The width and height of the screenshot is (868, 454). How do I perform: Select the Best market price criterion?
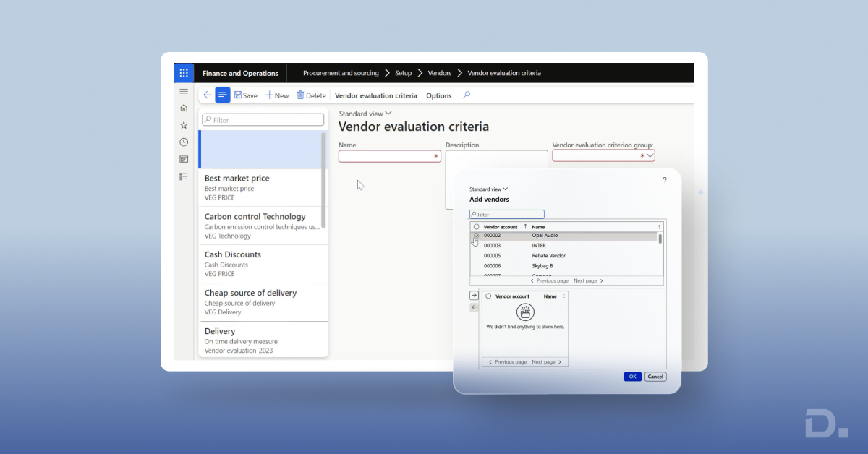(x=263, y=187)
